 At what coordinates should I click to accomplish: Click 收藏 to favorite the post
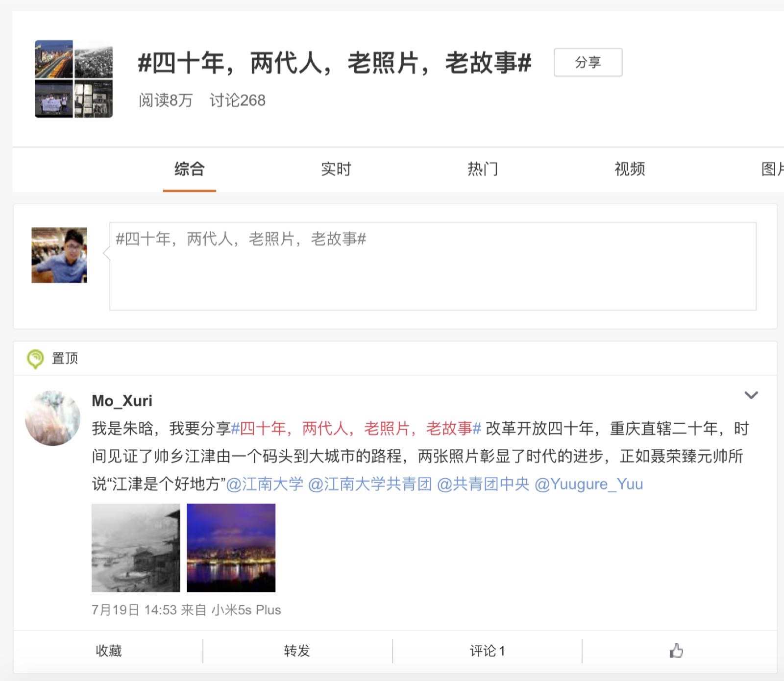108,651
